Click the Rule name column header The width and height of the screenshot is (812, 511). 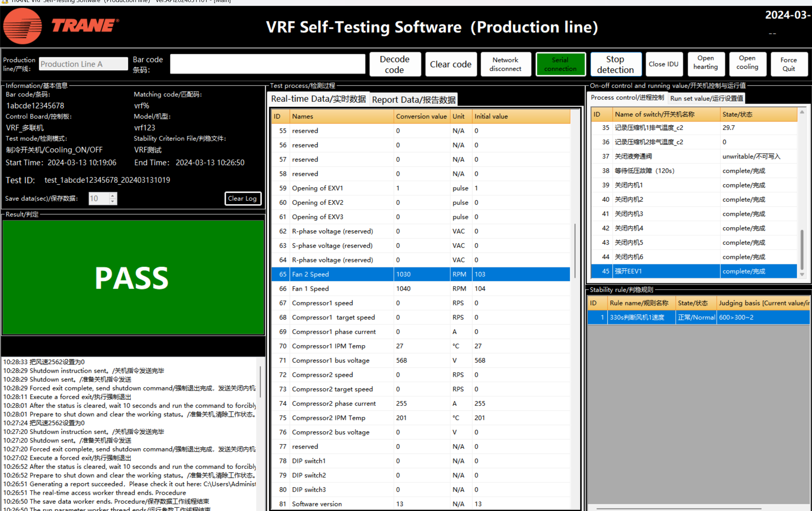641,303
